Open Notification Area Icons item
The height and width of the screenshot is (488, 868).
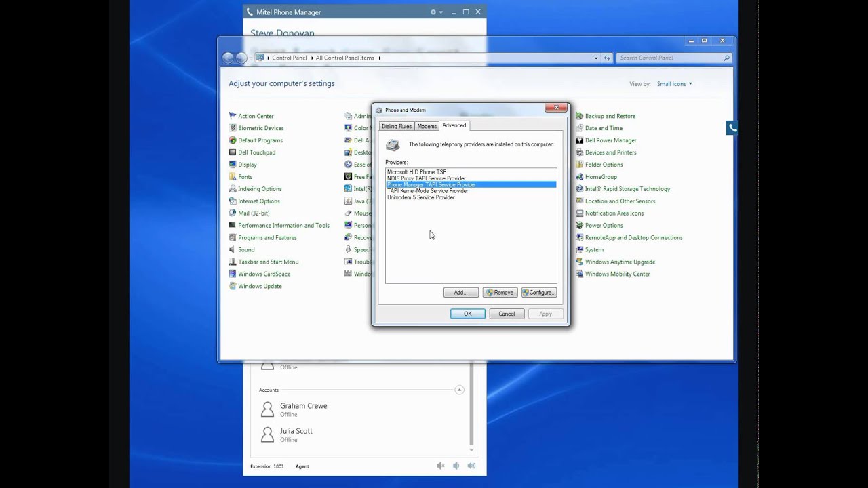[614, 213]
